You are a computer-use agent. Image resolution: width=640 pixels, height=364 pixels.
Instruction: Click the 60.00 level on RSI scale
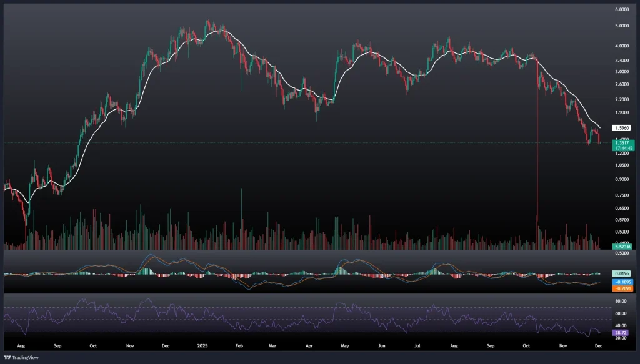(x=622, y=313)
